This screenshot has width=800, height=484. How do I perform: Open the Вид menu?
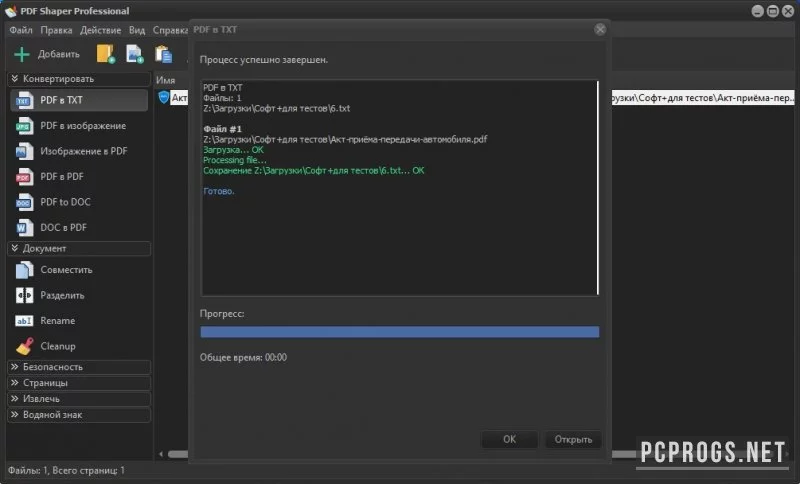pyautogui.click(x=137, y=31)
